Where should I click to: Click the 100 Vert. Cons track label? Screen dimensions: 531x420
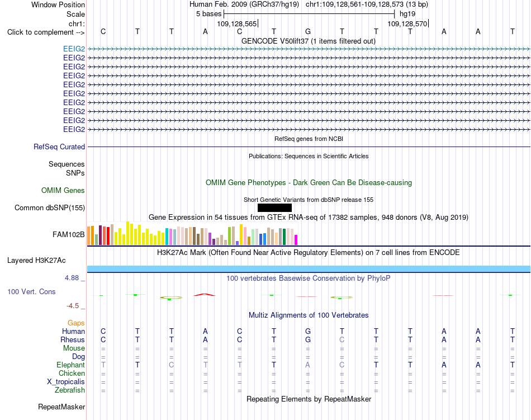31,291
